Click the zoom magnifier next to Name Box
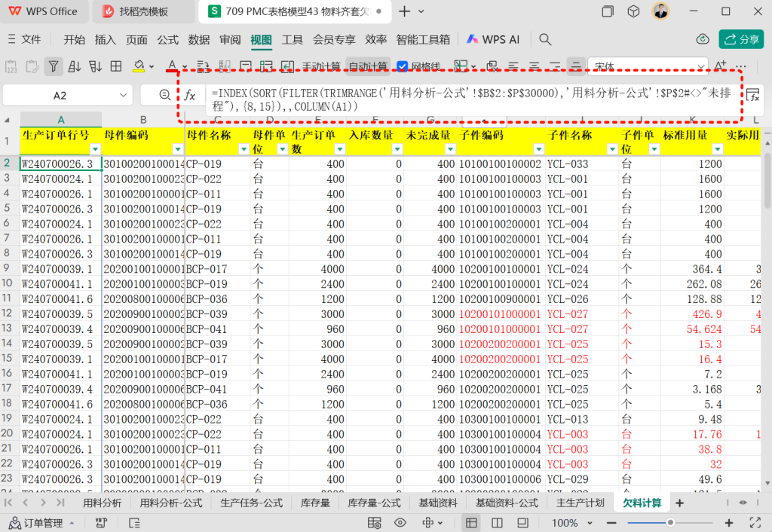The height and width of the screenshot is (532, 772). pyautogui.click(x=165, y=95)
